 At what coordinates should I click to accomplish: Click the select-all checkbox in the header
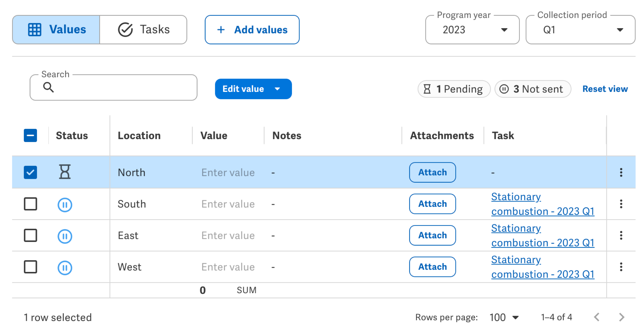pyautogui.click(x=30, y=135)
